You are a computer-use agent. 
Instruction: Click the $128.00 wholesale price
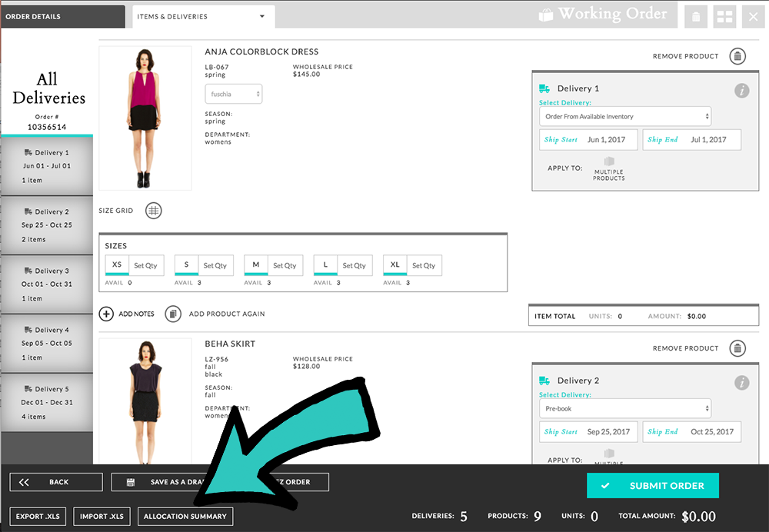click(307, 366)
